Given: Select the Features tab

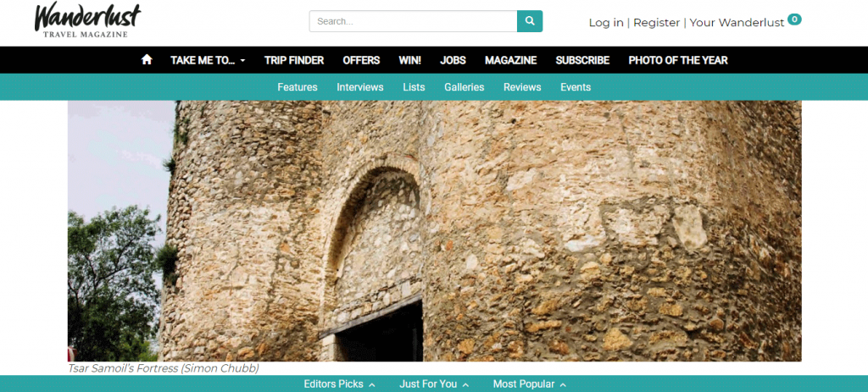Looking at the screenshot, I should coord(298,87).
